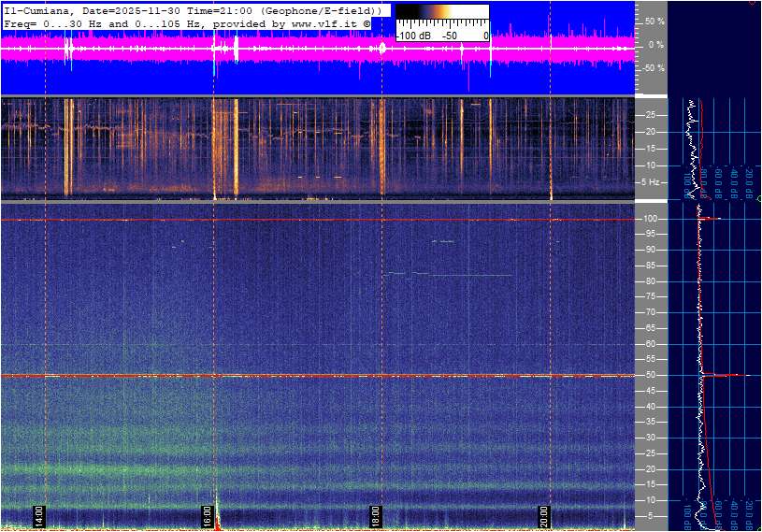This screenshot has height=532, width=762.
Task: Click the 75 Hz tick on frequency axis
Action: [650, 296]
